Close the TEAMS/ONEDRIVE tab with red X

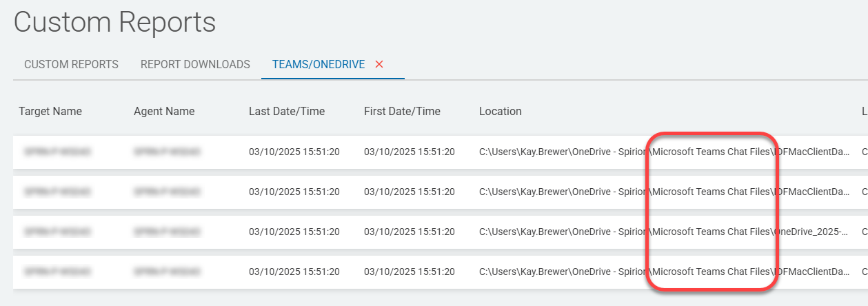click(379, 64)
